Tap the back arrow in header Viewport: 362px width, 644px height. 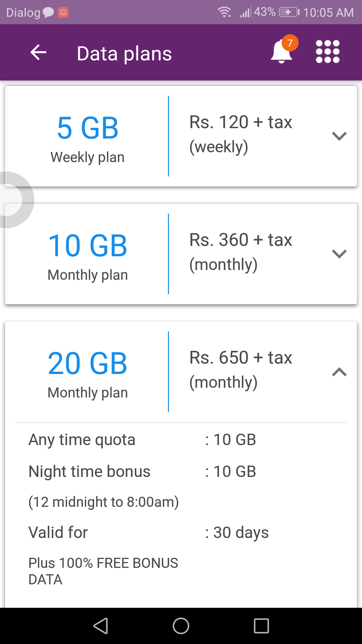[38, 53]
